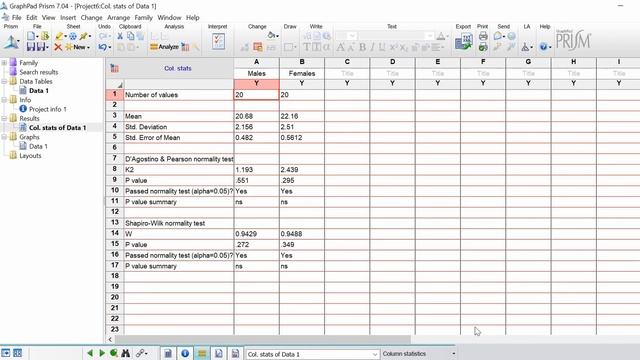The height and width of the screenshot is (360, 640).
Task: Toggle navigator panel icon at bottom left
Action: (x=6, y=353)
